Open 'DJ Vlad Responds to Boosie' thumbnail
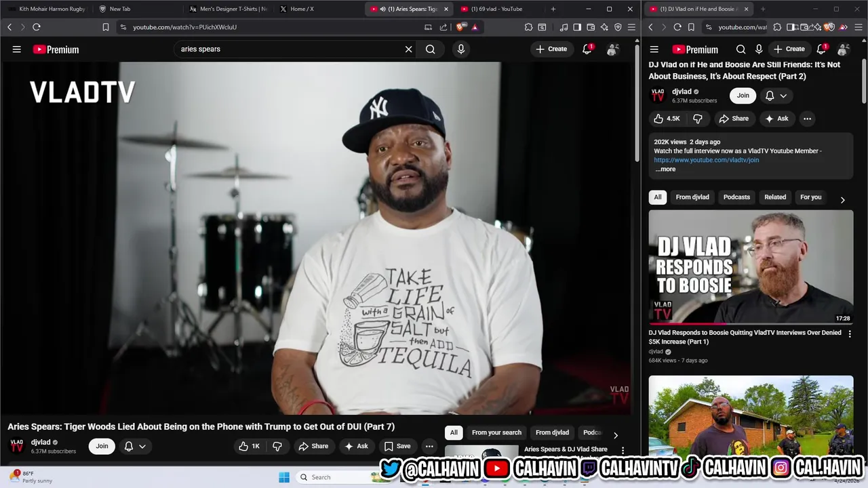The width and height of the screenshot is (868, 488). [x=751, y=267]
